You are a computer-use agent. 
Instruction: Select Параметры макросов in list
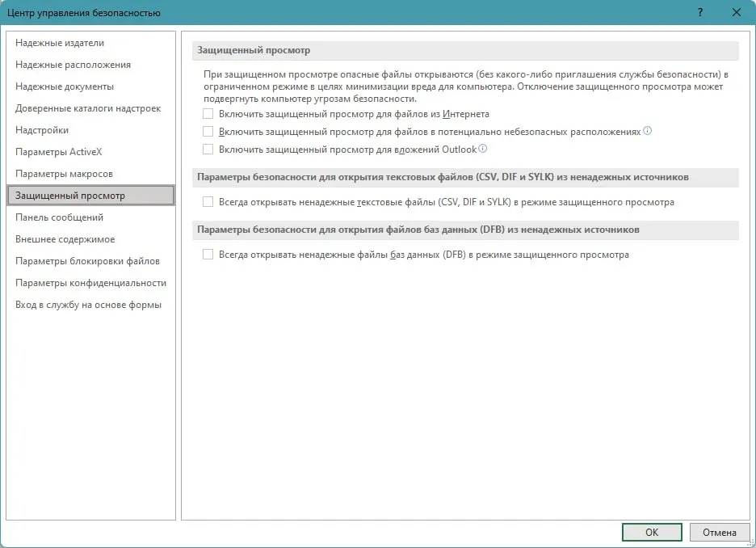pos(64,174)
